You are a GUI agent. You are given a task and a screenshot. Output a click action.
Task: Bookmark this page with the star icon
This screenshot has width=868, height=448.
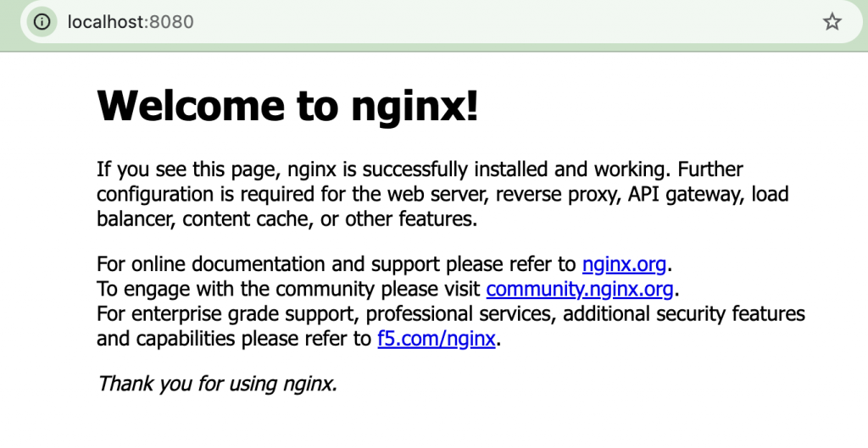pos(832,22)
